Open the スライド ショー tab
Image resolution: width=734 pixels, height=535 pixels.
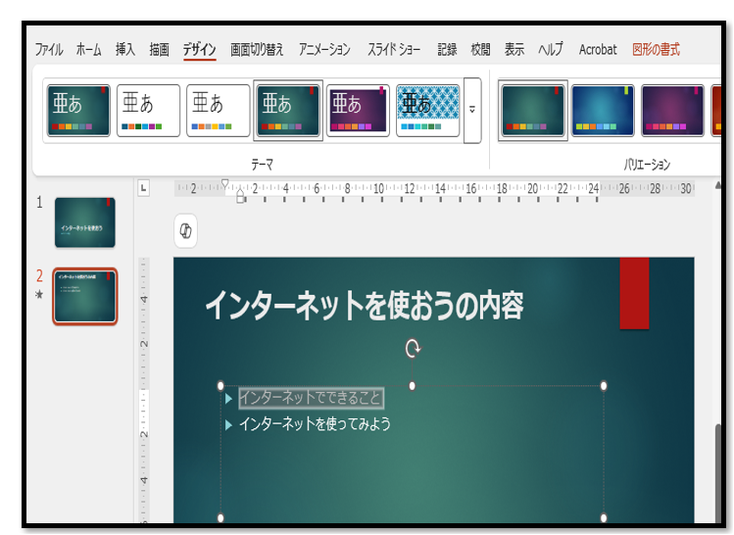tap(394, 49)
